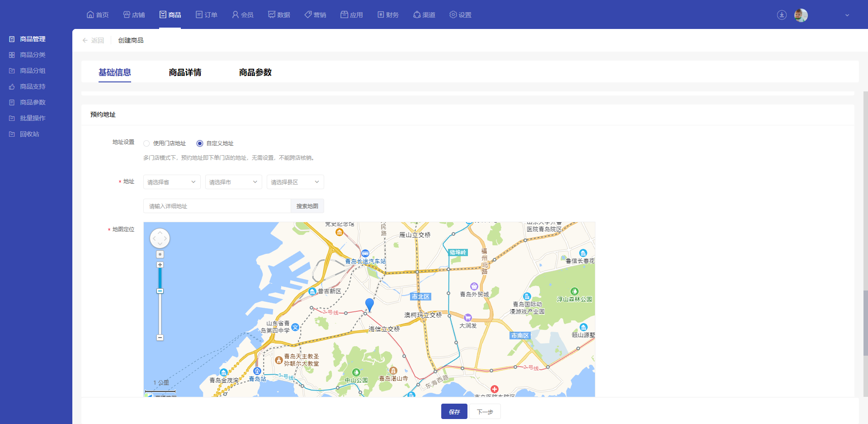
Task: Click the blue location pin on map
Action: 369,305
